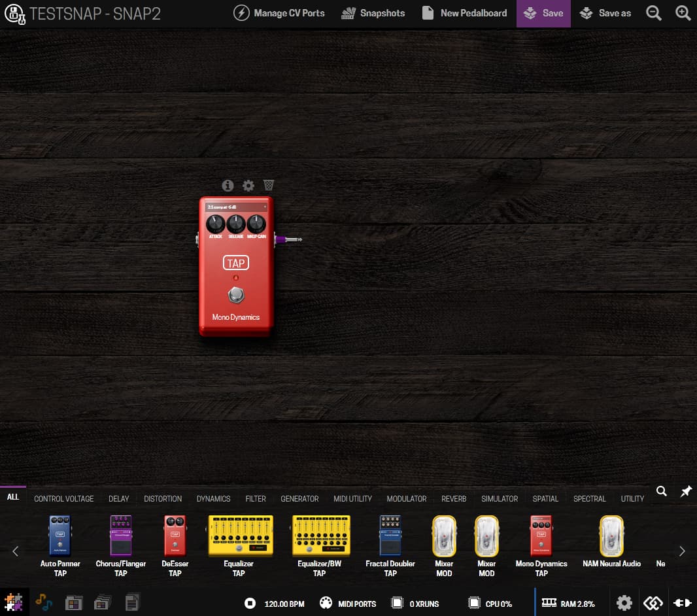697x616 pixels.
Task: Click the TESTSNAP - SNAP2 title
Action: pos(95,14)
